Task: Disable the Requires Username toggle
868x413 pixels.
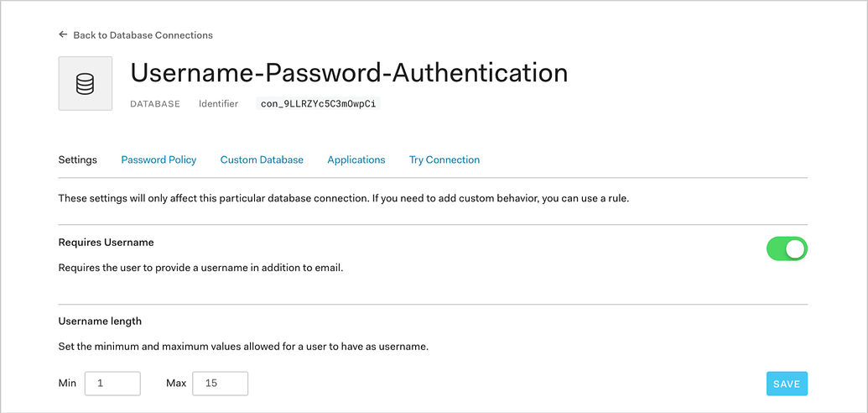Action: click(x=787, y=248)
